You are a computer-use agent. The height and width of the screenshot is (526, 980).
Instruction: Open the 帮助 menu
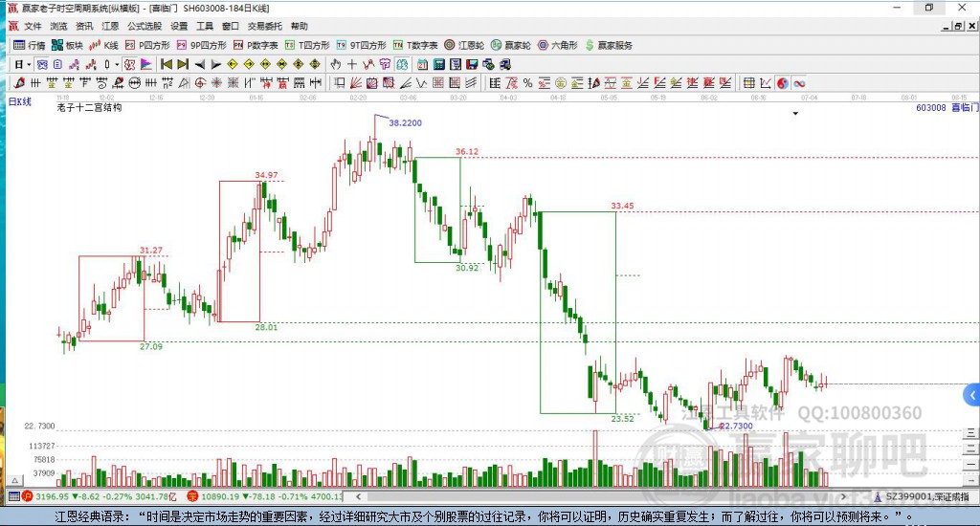pos(300,26)
